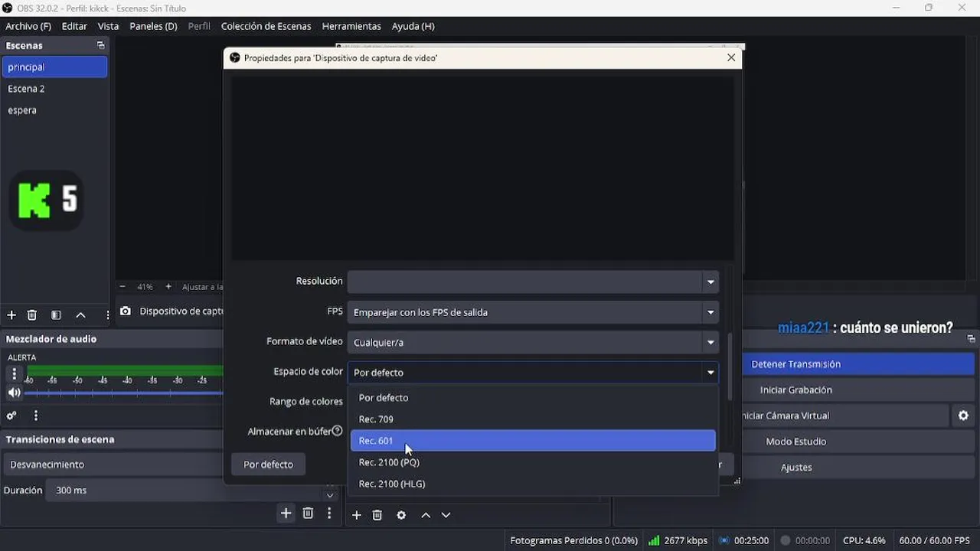Select Escena 2 scene
The width and height of the screenshot is (980, 551).
[x=54, y=89]
